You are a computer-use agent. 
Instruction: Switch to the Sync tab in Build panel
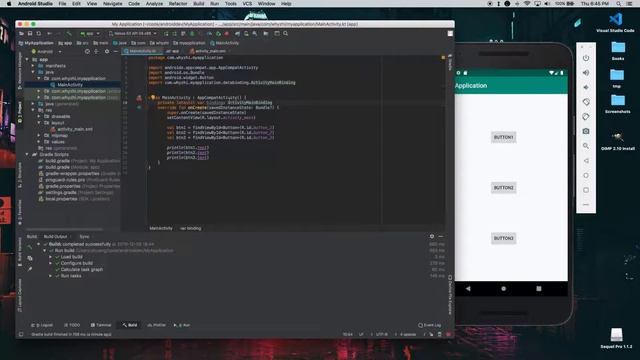[84, 237]
